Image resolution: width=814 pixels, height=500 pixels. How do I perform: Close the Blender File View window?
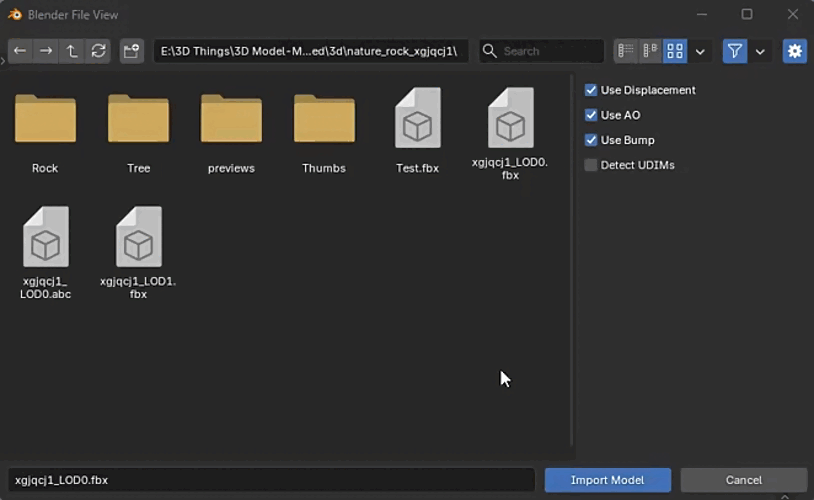click(x=793, y=14)
